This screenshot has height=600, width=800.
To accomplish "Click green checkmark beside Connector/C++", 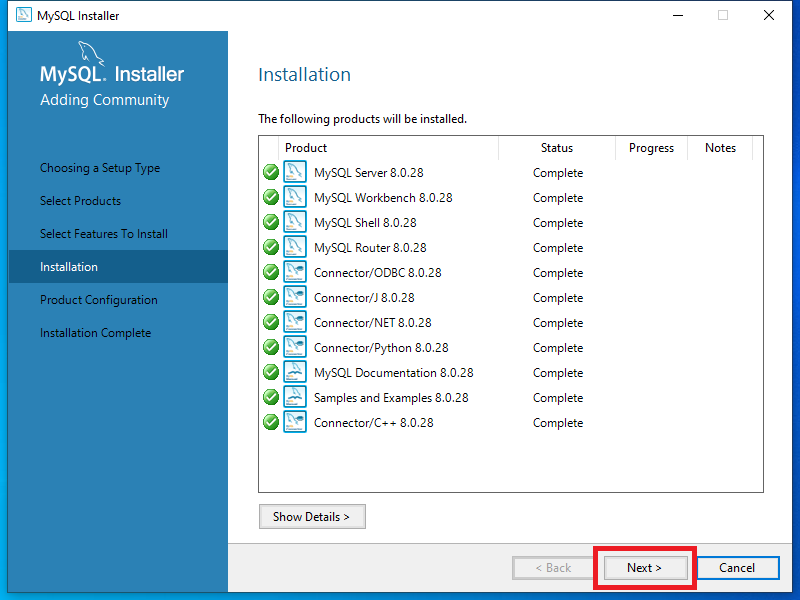I will coord(271,422).
